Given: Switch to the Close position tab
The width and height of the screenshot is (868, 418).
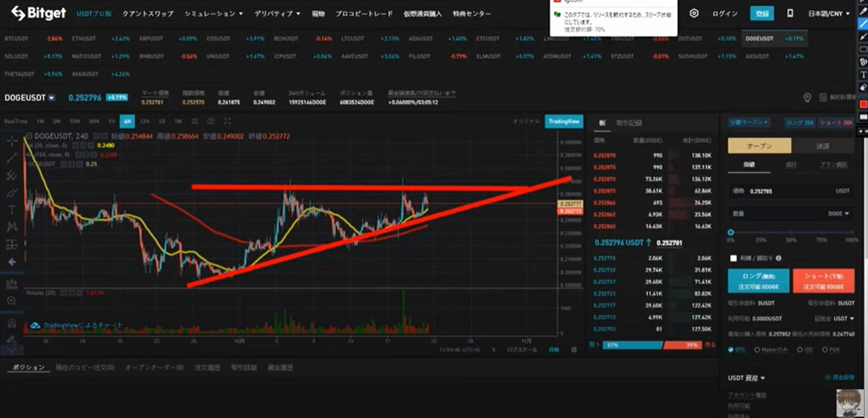Looking at the screenshot, I should pyautogui.click(x=824, y=145).
